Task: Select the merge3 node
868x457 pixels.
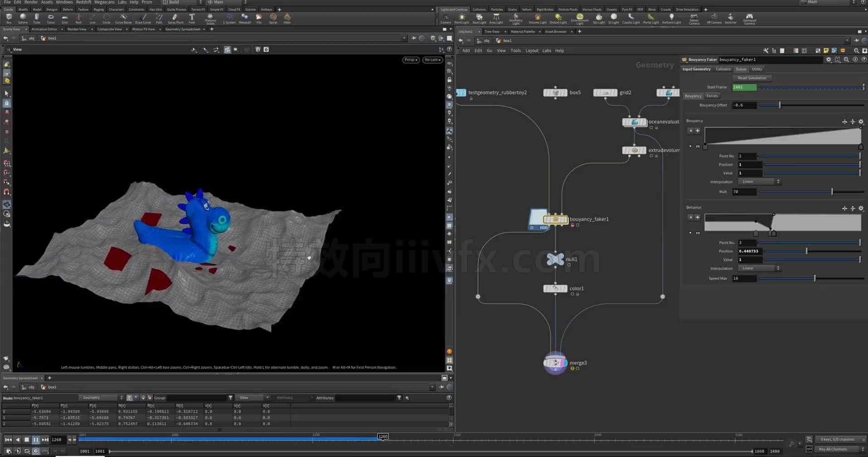Action: pos(555,363)
